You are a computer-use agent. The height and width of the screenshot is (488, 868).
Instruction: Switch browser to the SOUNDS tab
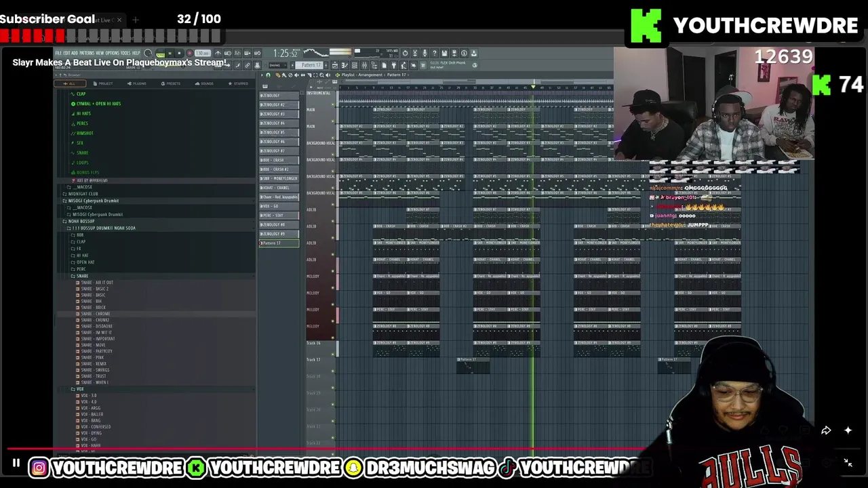[204, 83]
